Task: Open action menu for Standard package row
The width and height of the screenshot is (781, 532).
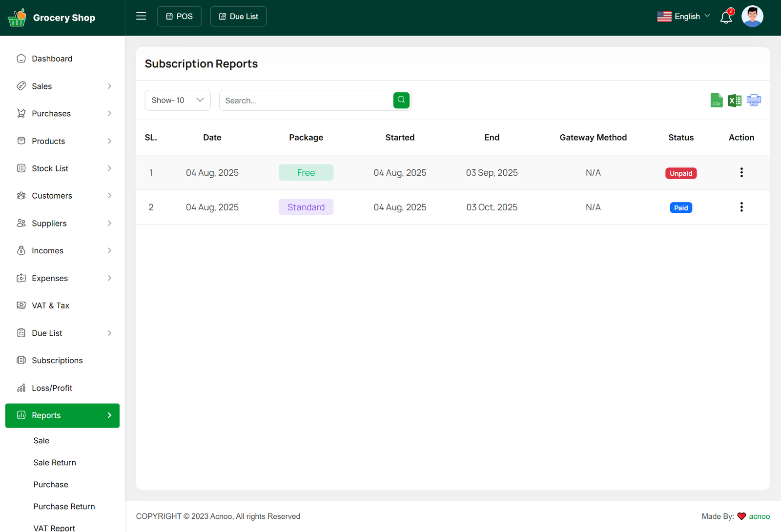Action: (x=741, y=207)
